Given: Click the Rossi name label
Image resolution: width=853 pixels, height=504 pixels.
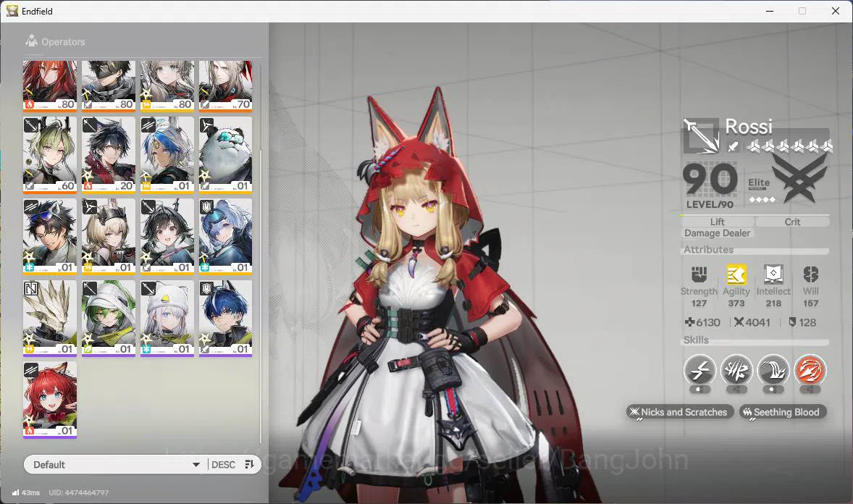Looking at the screenshot, I should 749,126.
